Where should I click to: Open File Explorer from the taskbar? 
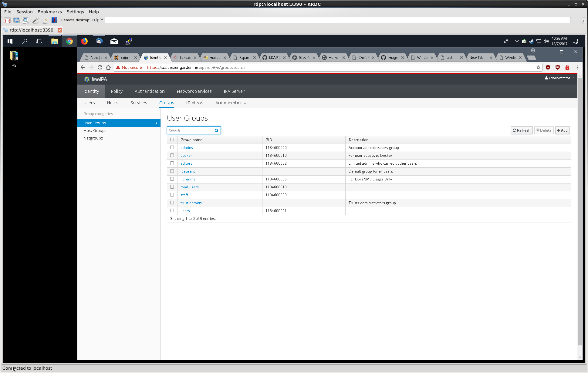[x=54, y=41]
